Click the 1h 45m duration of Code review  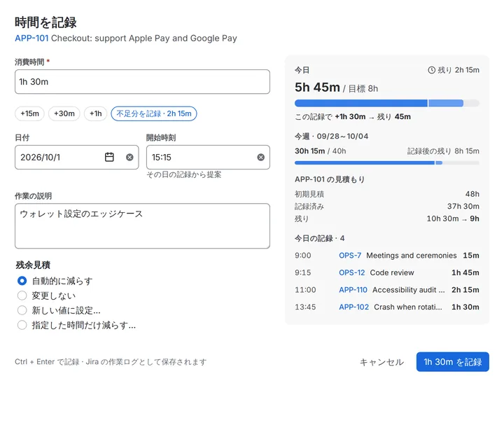click(465, 272)
